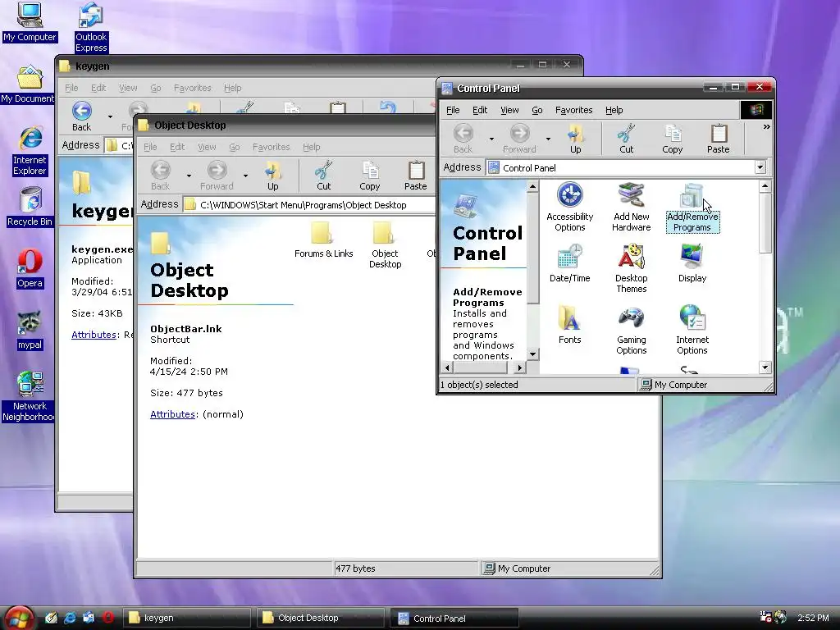Open Fonts folder icon
The width and height of the screenshot is (840, 630).
tap(569, 325)
